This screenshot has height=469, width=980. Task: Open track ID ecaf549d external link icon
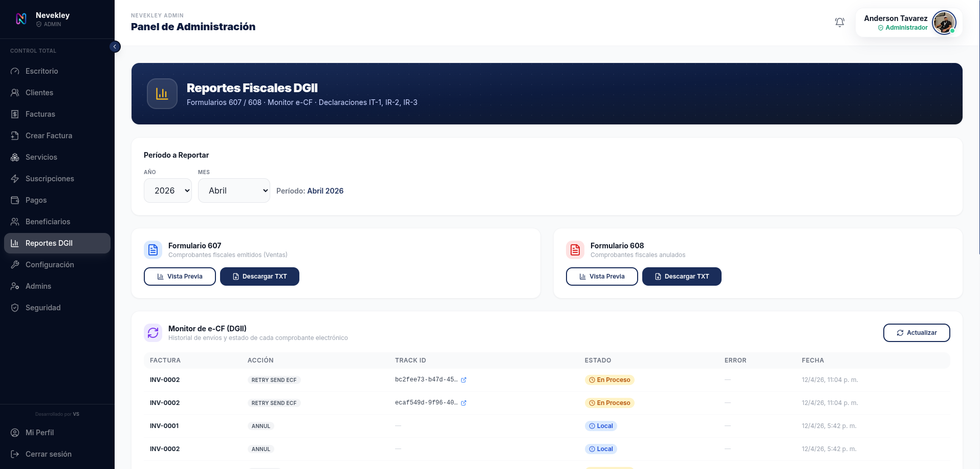464,403
